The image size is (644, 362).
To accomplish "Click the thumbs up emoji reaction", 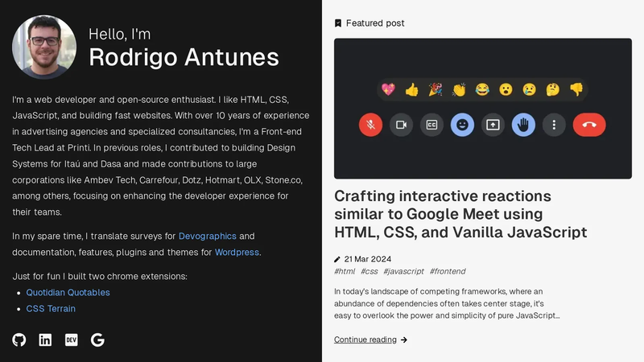I will (412, 89).
